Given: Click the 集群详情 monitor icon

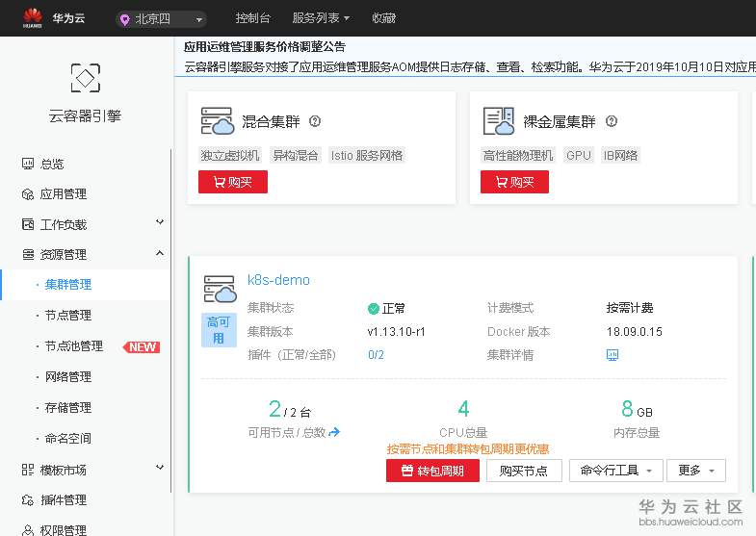Looking at the screenshot, I should coord(613,355).
